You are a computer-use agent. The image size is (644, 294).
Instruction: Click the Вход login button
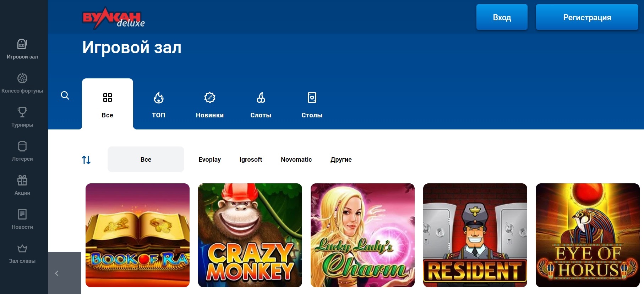502,17
